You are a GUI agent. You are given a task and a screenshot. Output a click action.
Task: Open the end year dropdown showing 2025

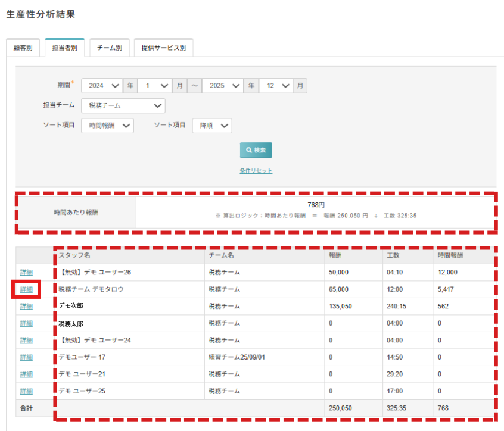(223, 86)
